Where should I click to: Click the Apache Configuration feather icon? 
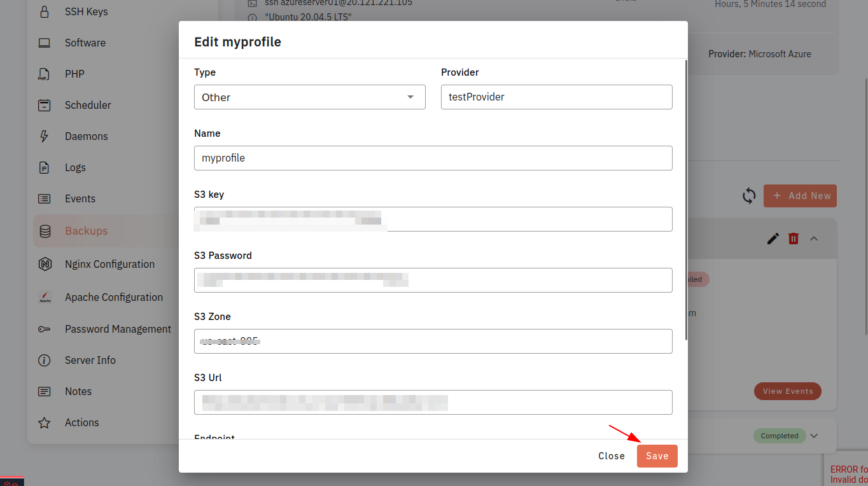pos(45,297)
